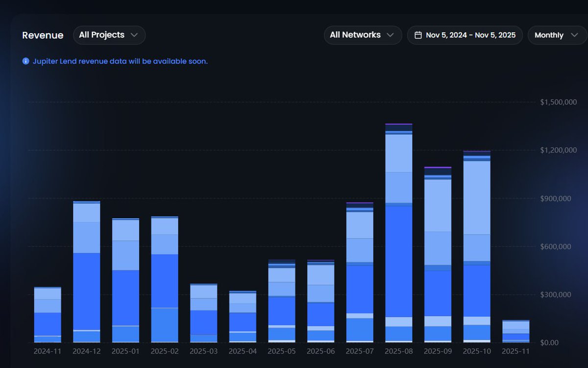Click the info icon beside Jupiter Lend notice
This screenshot has width=588, height=368.
[x=26, y=61]
